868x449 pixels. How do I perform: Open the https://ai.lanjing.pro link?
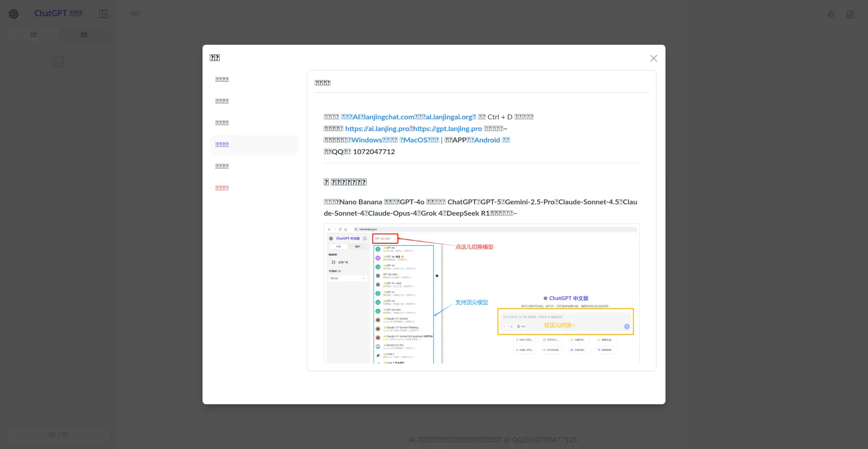click(377, 129)
